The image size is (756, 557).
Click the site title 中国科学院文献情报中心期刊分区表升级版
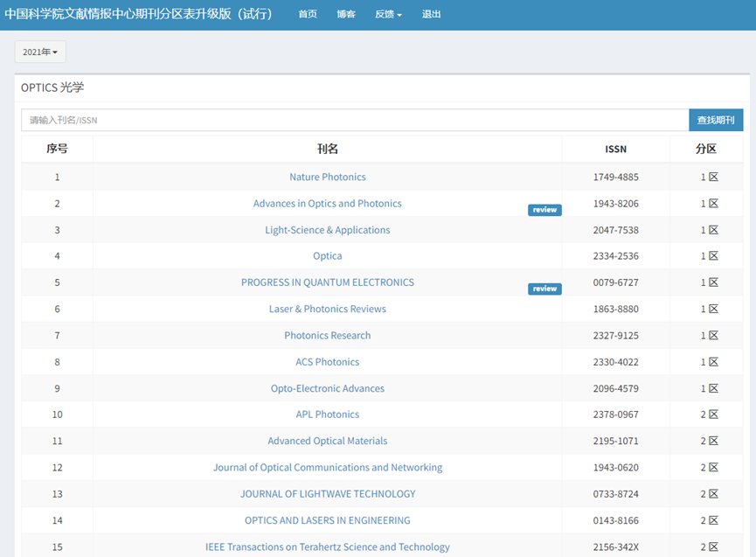138,14
